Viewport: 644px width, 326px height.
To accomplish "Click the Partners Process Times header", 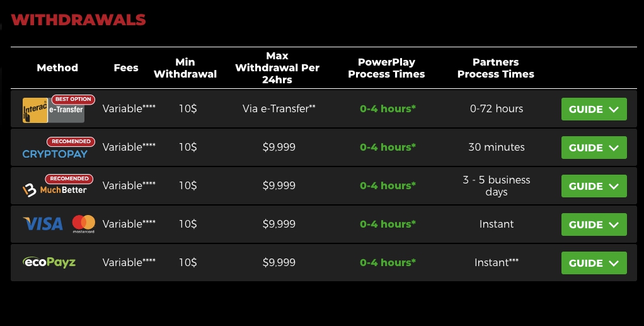I will tap(496, 68).
